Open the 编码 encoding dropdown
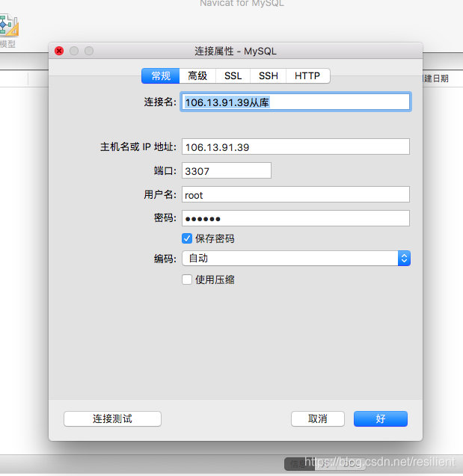This screenshot has width=463, height=476. [x=296, y=259]
